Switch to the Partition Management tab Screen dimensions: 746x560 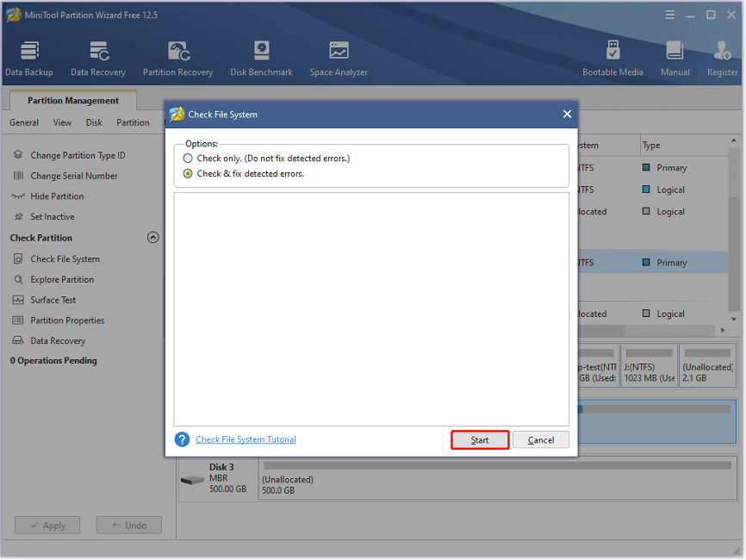coord(72,100)
